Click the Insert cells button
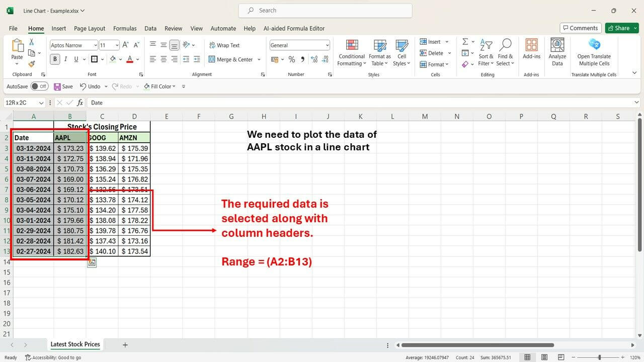The width and height of the screenshot is (644, 362). pos(431,42)
